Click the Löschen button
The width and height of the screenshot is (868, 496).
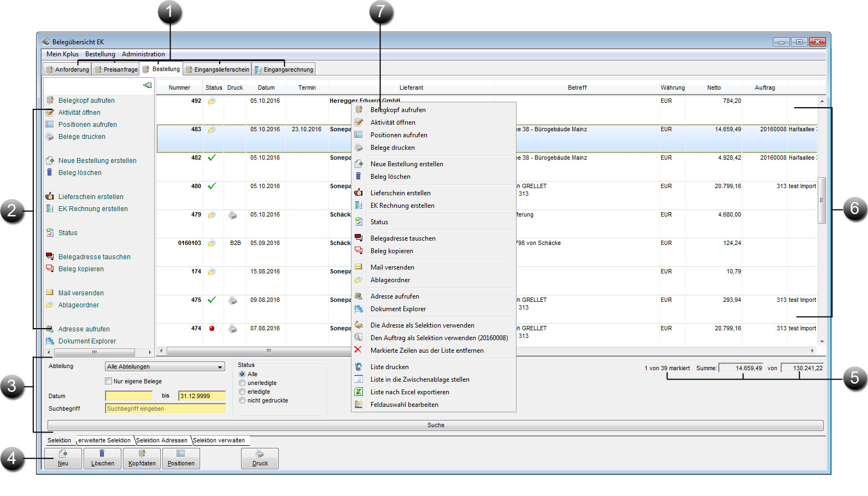[103, 458]
